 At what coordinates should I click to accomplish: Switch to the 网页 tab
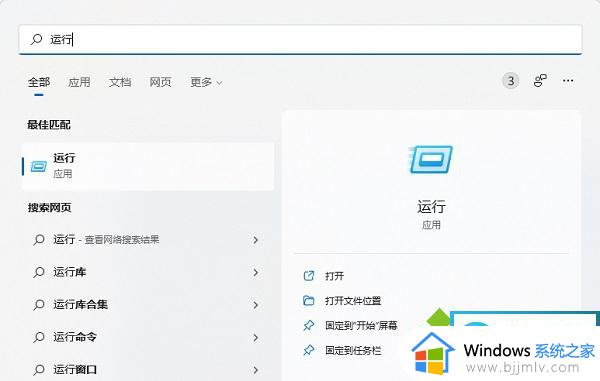(160, 82)
